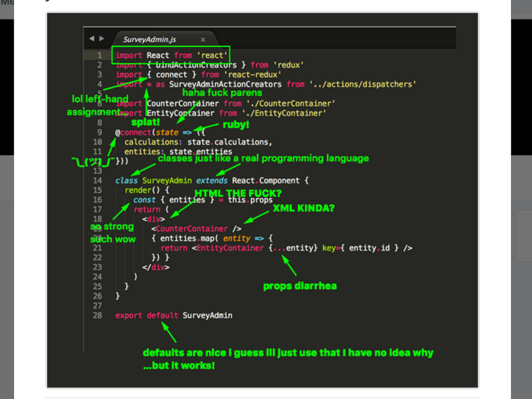Click '<CounterContainer />' on line 19
This screenshot has height=399, width=532.
click(x=196, y=229)
